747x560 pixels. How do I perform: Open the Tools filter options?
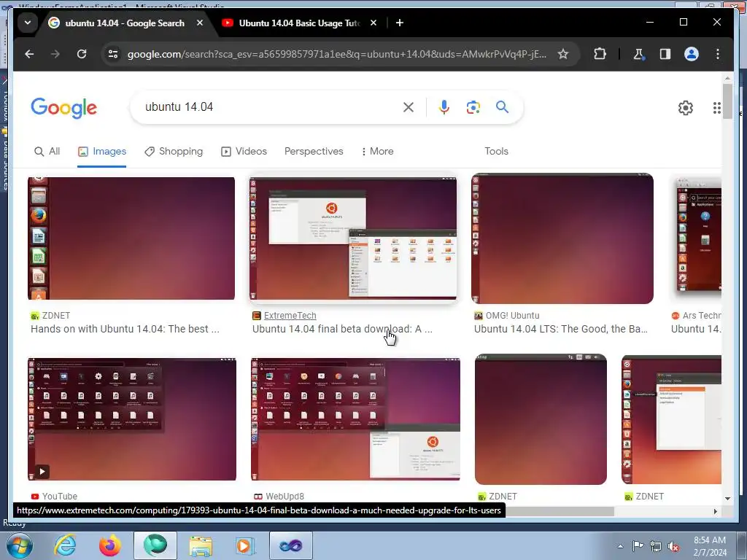coord(496,152)
